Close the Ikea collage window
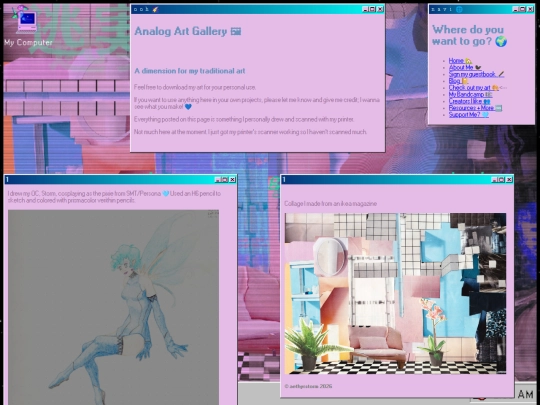 point(509,179)
